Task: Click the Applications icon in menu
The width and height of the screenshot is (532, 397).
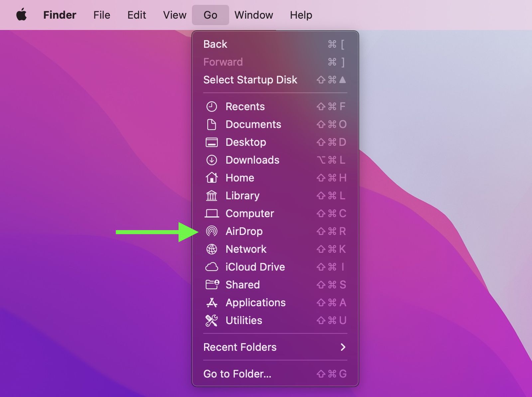Action: tap(211, 302)
